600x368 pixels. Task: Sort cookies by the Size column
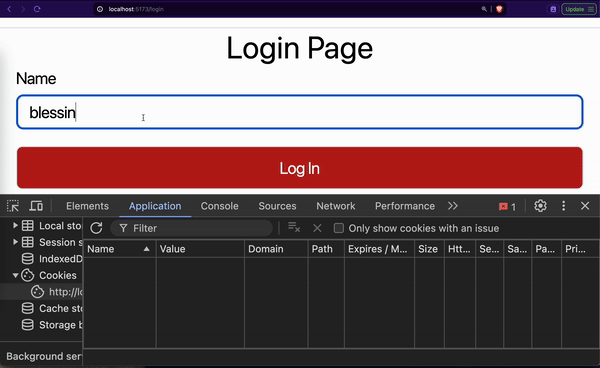point(429,249)
